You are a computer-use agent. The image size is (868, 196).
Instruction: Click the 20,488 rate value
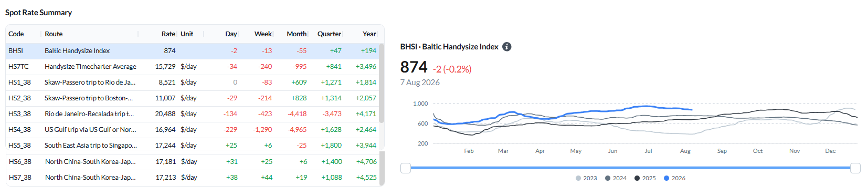165,114
